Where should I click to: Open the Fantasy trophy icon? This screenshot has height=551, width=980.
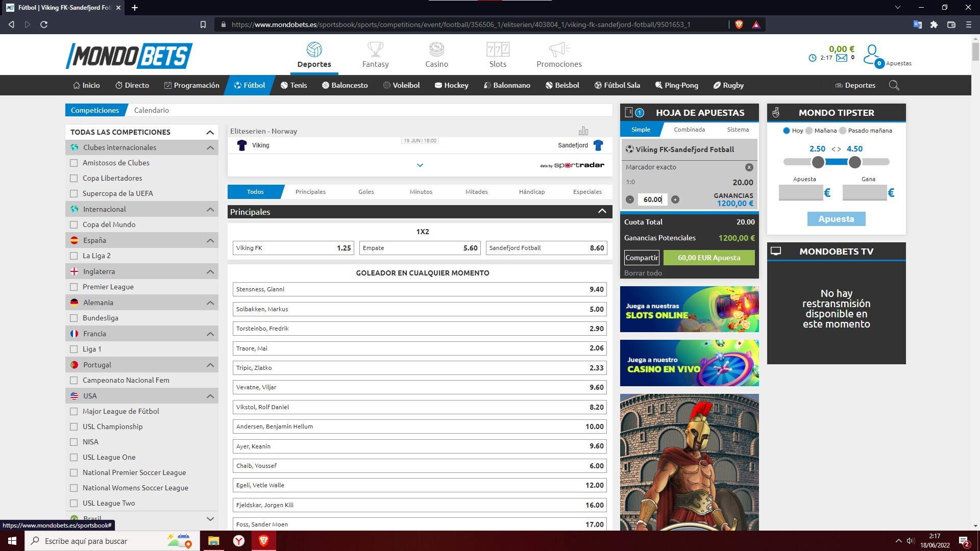375,49
